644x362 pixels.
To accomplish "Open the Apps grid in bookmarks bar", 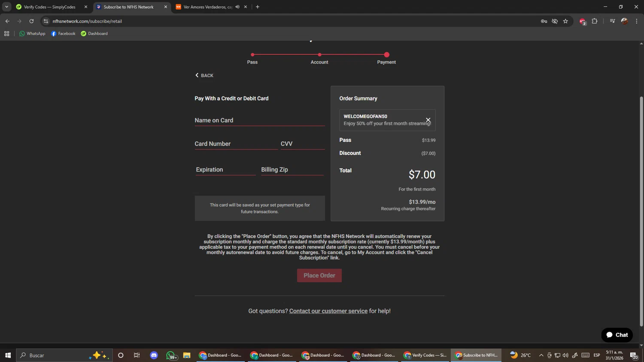I will pyautogui.click(x=6, y=33).
